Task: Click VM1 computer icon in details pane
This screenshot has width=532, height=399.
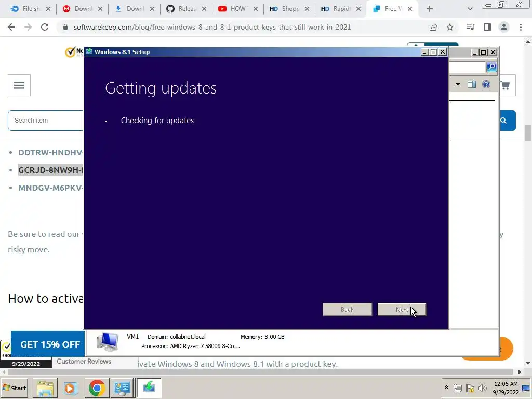Action: [x=108, y=342]
